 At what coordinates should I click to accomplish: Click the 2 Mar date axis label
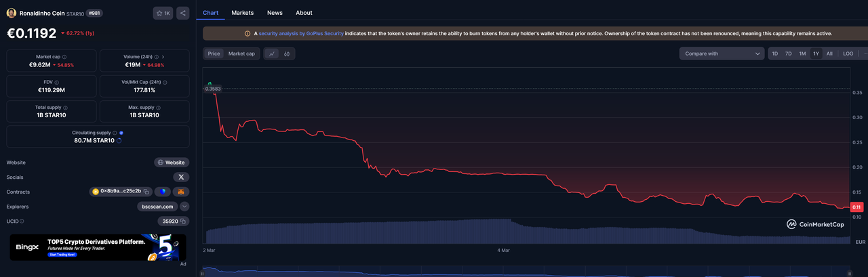[x=210, y=251]
